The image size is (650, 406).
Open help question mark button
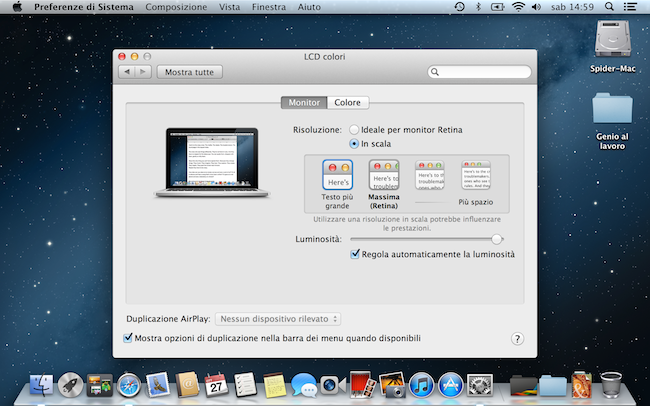pos(517,339)
